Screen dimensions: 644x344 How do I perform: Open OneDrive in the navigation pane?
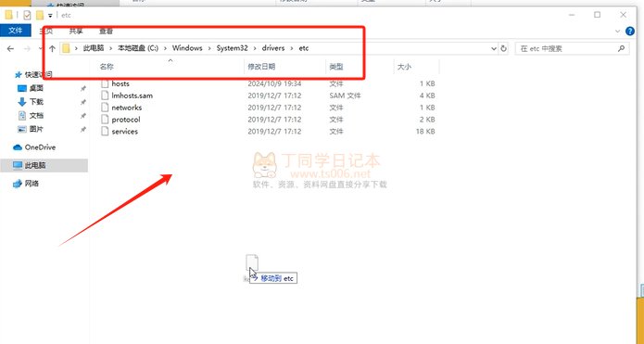40,147
